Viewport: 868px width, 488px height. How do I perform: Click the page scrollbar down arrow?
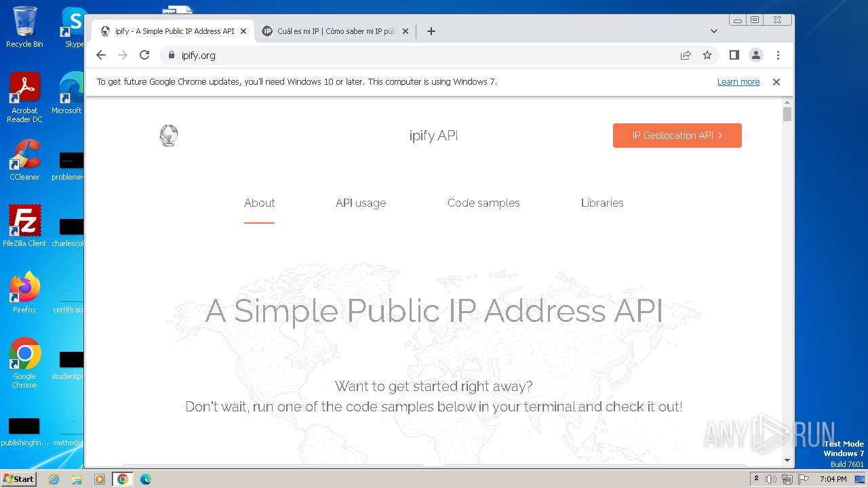(x=787, y=460)
